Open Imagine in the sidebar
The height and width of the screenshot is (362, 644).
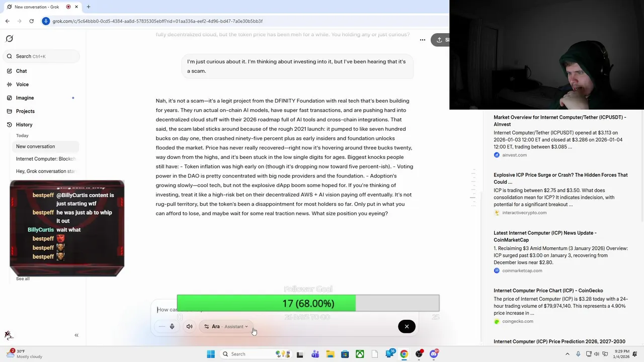point(25,98)
